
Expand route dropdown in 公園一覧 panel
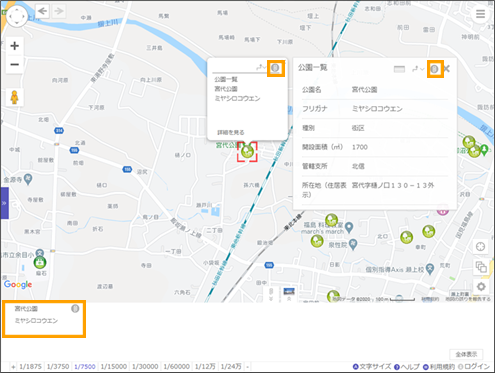[x=418, y=69]
